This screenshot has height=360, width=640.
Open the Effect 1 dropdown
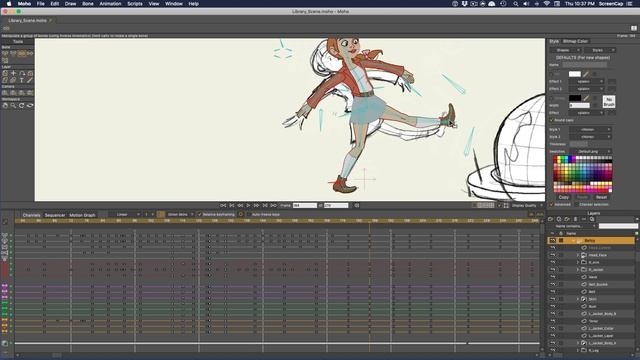pyautogui.click(x=586, y=82)
